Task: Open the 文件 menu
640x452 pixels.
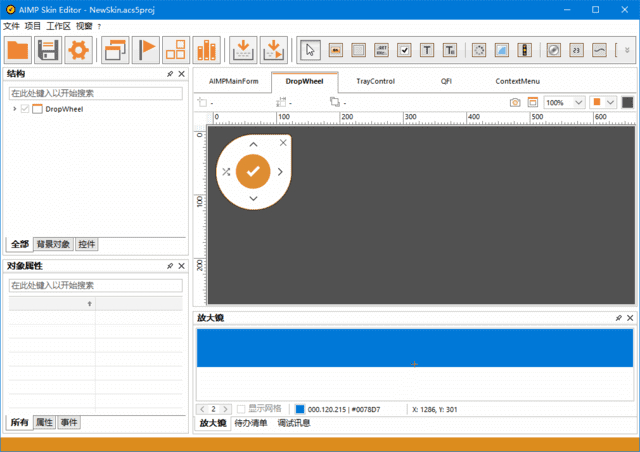Action: pos(11,26)
